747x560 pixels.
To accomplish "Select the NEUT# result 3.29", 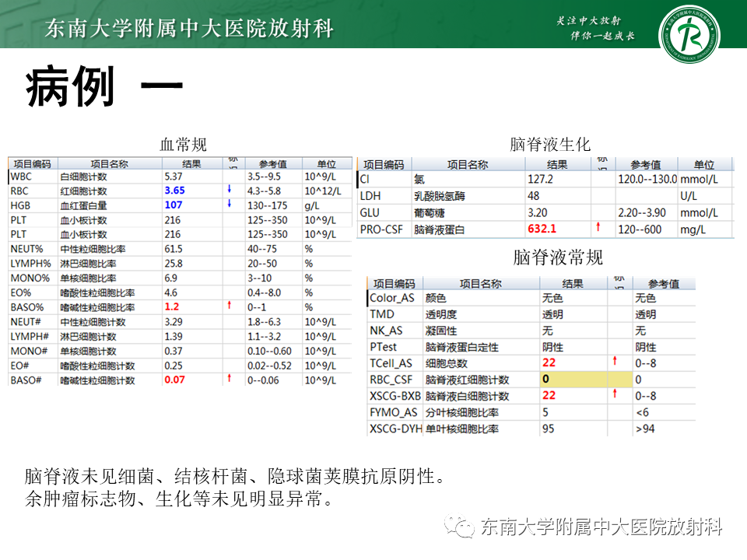I will 174,322.
